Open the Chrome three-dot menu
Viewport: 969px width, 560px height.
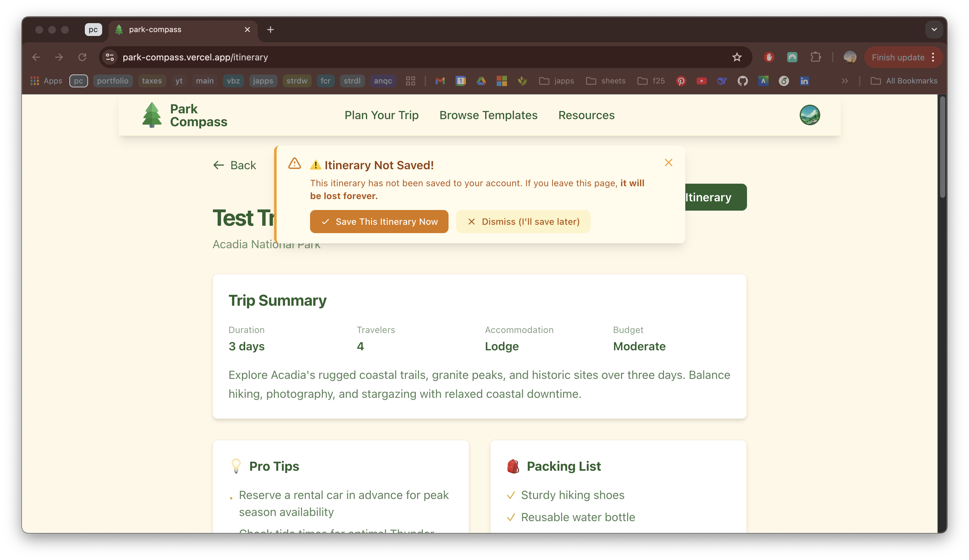click(x=933, y=57)
